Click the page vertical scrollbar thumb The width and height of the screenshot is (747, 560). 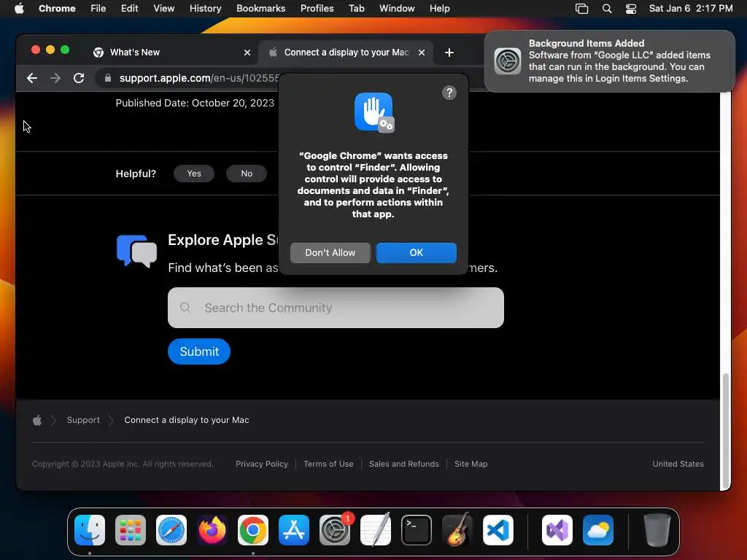pos(726,431)
